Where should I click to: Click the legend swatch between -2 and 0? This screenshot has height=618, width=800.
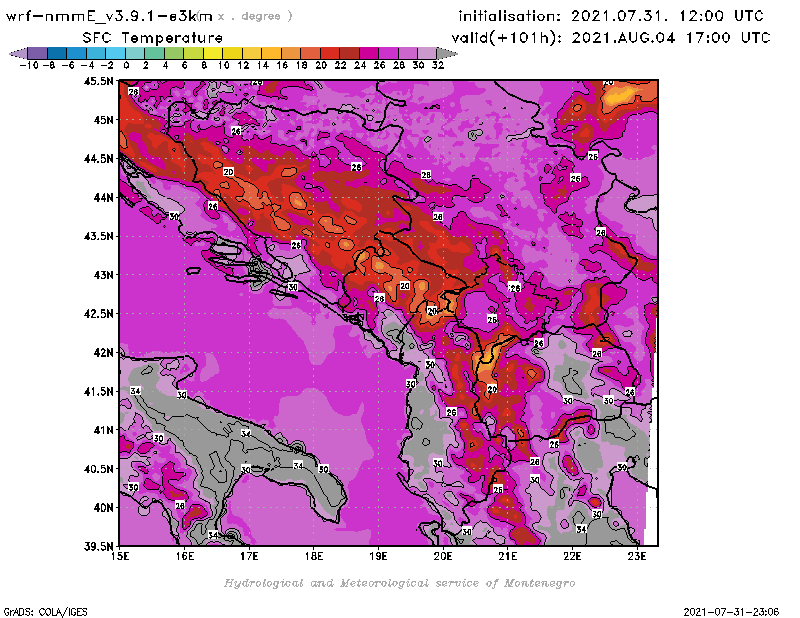coord(115,53)
